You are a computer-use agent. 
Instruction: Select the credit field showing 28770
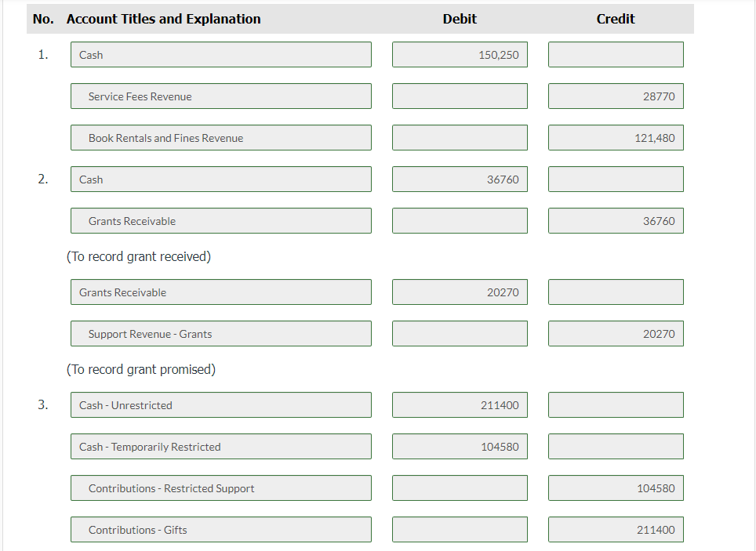(616, 96)
